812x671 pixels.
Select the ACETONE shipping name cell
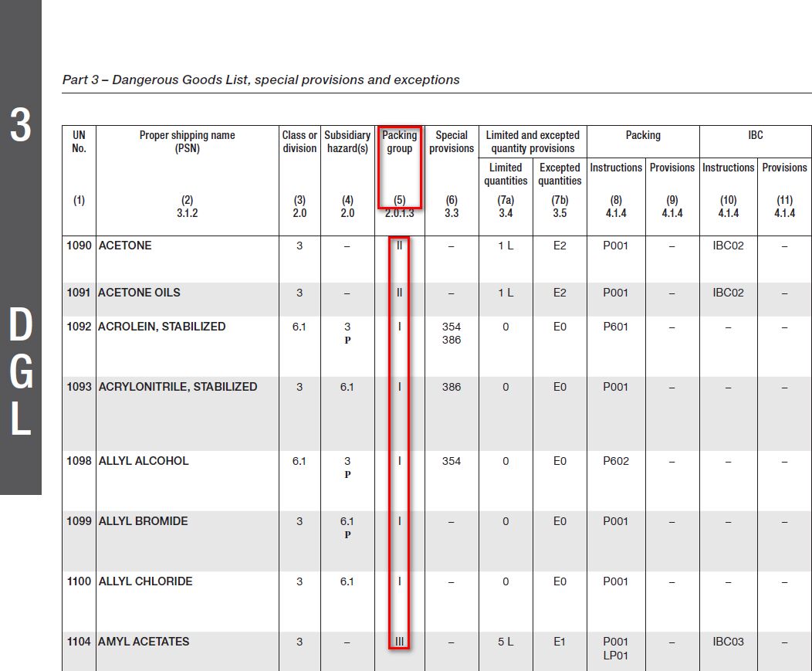point(125,246)
